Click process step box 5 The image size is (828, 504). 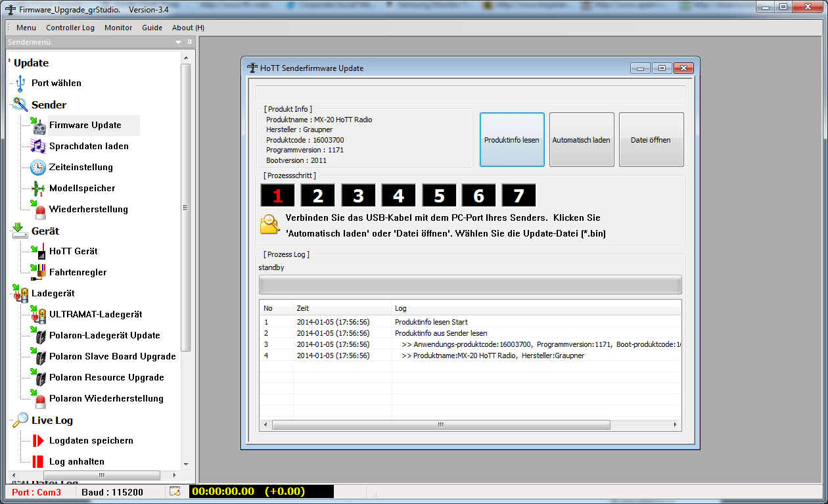tap(439, 196)
